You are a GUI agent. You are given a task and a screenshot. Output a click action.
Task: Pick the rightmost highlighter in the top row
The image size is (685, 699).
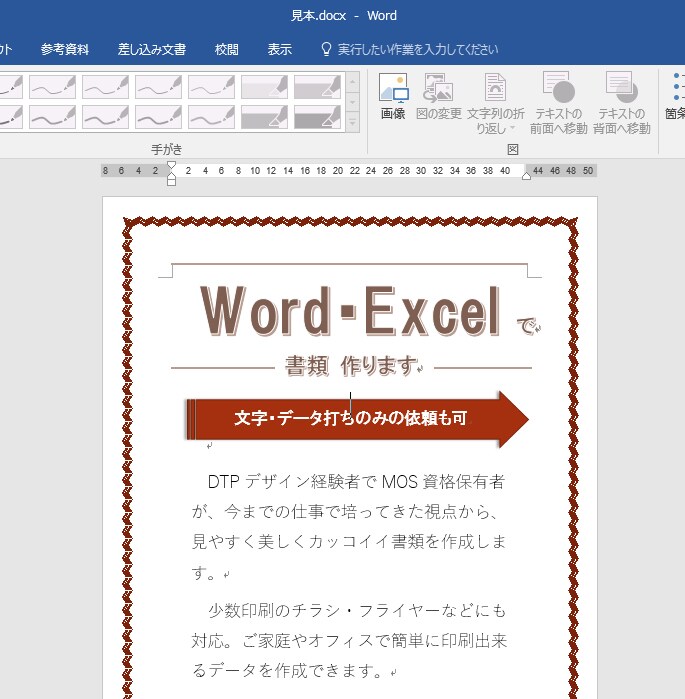pos(317,86)
